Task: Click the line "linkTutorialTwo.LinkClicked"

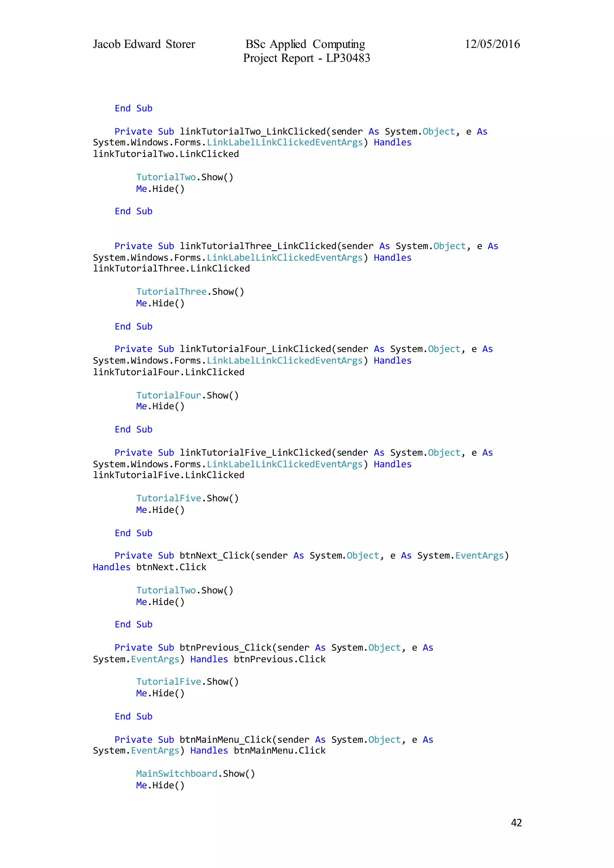Action: 166,154
